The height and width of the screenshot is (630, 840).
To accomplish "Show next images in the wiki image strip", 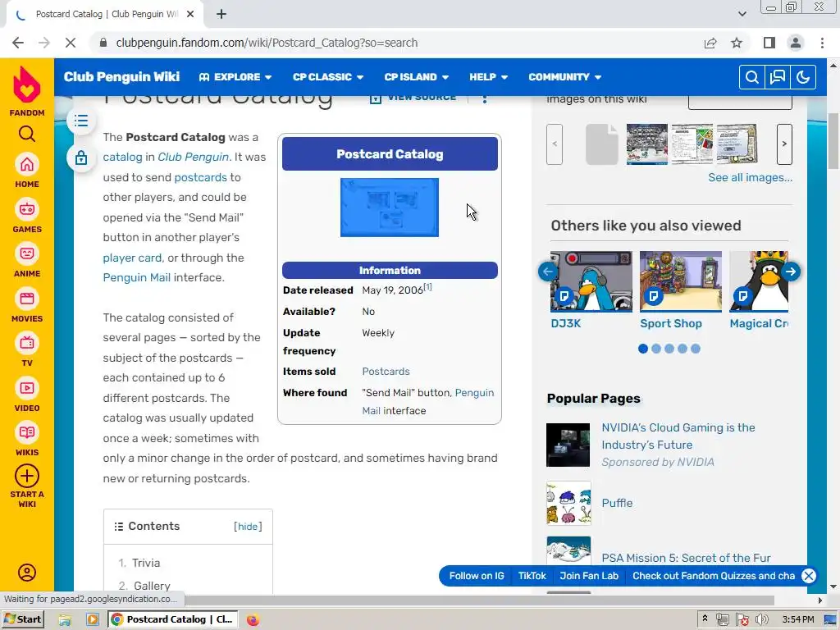I will (784, 144).
